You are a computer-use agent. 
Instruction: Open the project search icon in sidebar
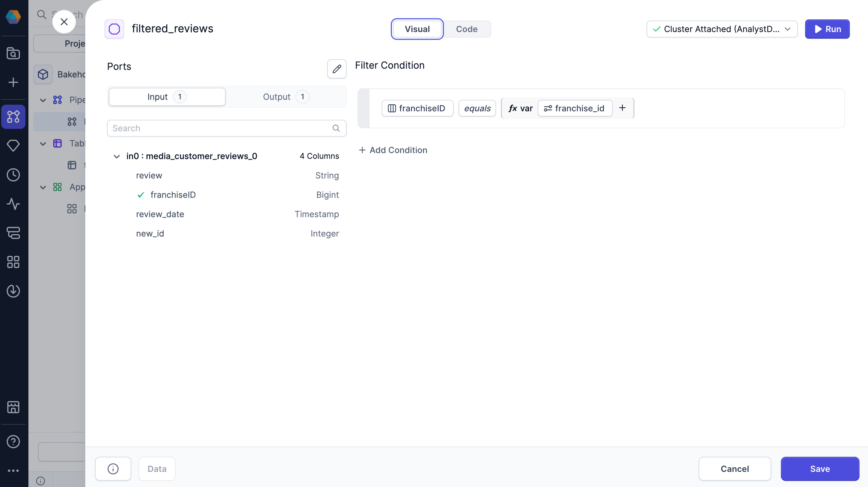(14, 54)
